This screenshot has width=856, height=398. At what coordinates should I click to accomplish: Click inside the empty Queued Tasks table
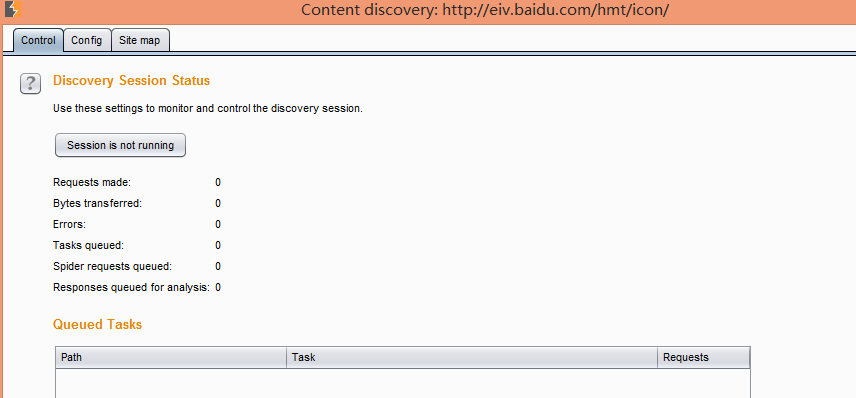tap(403, 383)
